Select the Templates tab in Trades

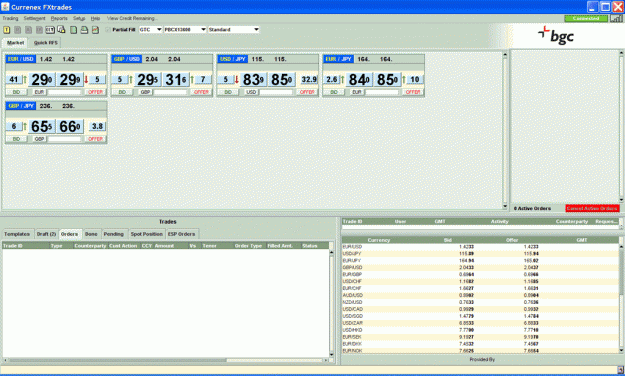(x=17, y=234)
